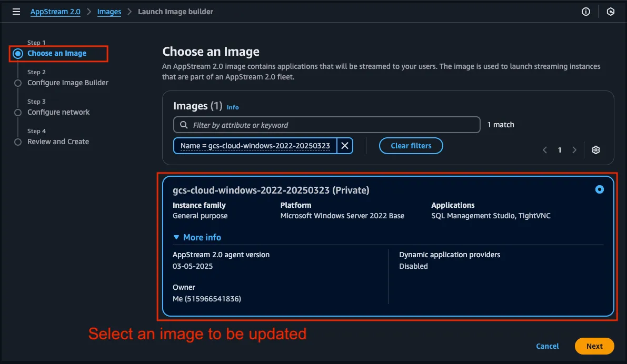
Task: Click the search magnifier icon
Action: tap(184, 125)
